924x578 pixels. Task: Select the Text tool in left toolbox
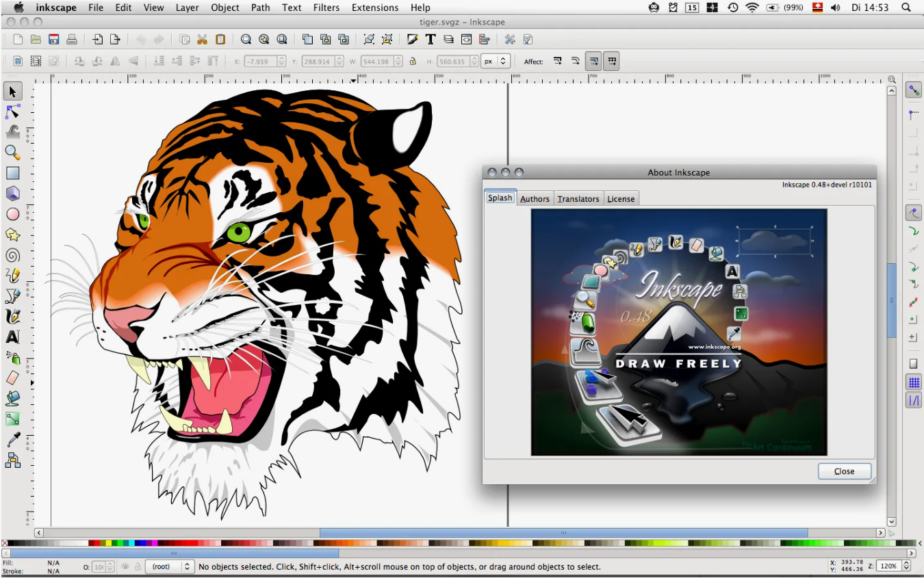point(12,337)
